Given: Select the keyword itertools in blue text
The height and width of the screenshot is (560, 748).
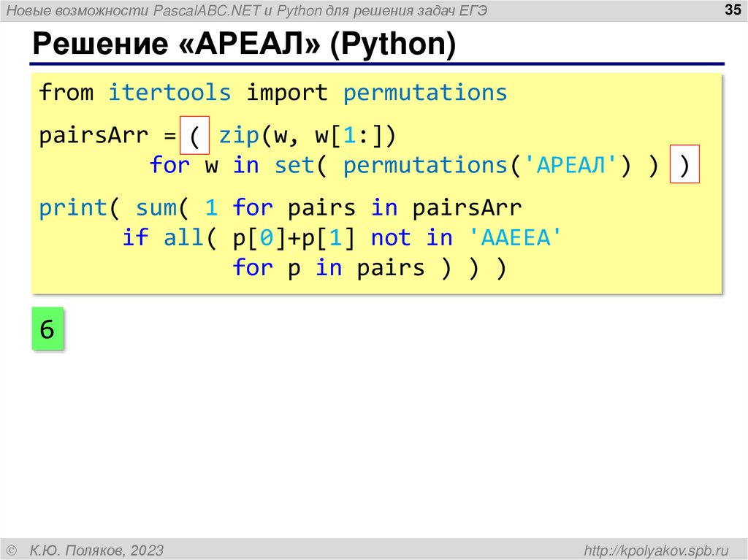Looking at the screenshot, I should click(x=170, y=92).
